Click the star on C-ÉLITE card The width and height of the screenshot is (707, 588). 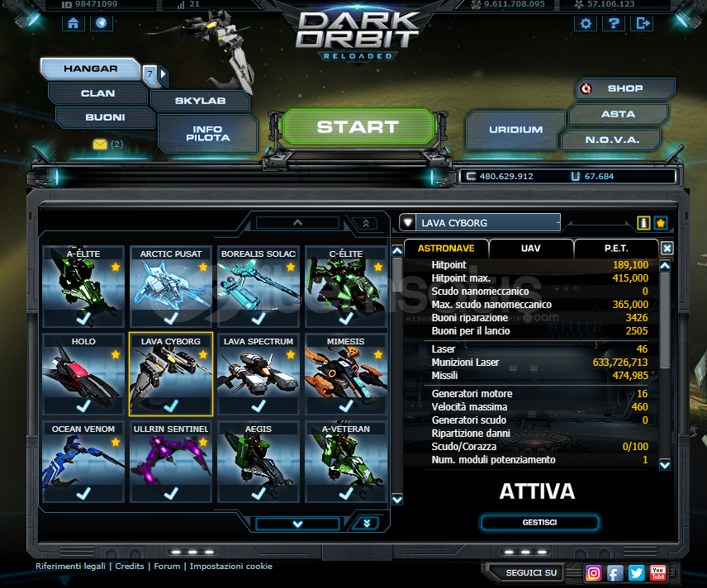[x=377, y=267]
